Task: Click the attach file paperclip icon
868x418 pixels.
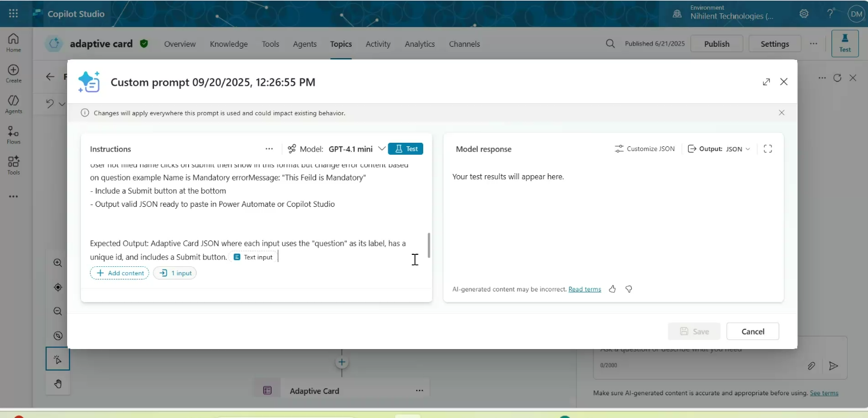Action: coord(811,366)
